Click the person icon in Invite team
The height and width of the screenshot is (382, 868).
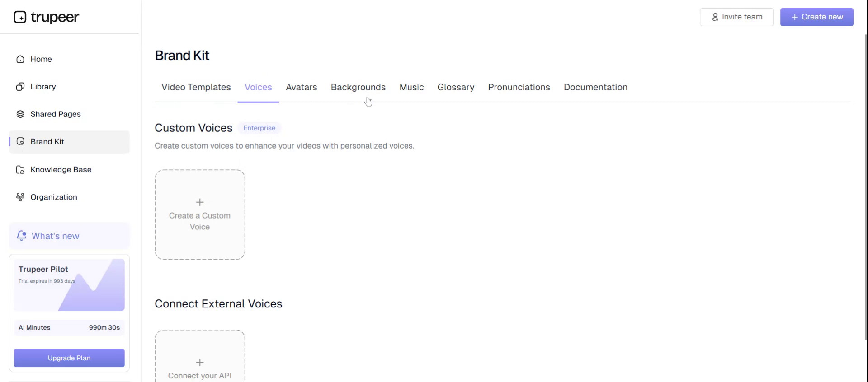click(x=715, y=17)
